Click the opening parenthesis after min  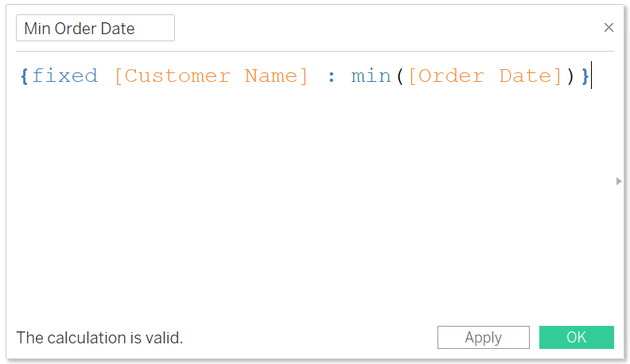click(x=400, y=76)
